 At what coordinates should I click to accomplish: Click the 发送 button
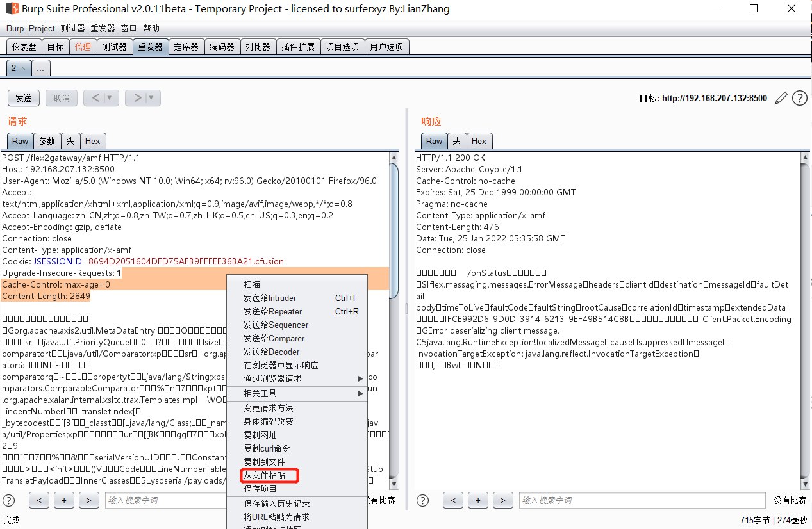tap(24, 98)
